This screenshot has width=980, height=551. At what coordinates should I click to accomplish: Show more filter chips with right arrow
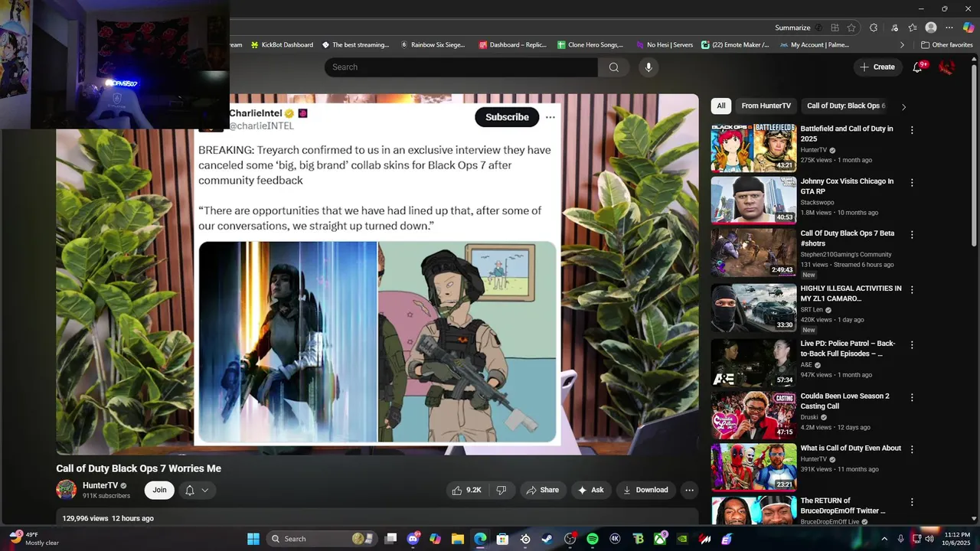[903, 106]
